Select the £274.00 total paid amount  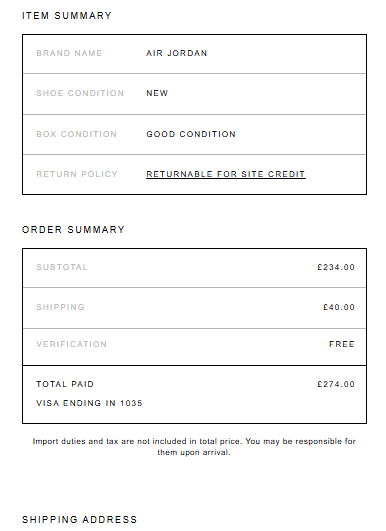336,384
